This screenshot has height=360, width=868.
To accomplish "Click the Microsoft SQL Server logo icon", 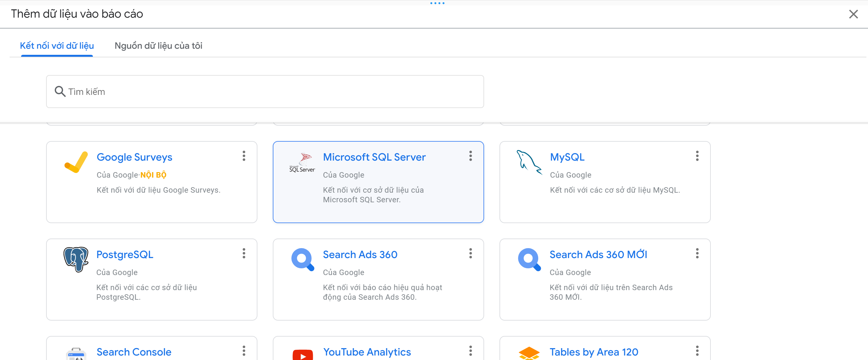I will (x=302, y=163).
